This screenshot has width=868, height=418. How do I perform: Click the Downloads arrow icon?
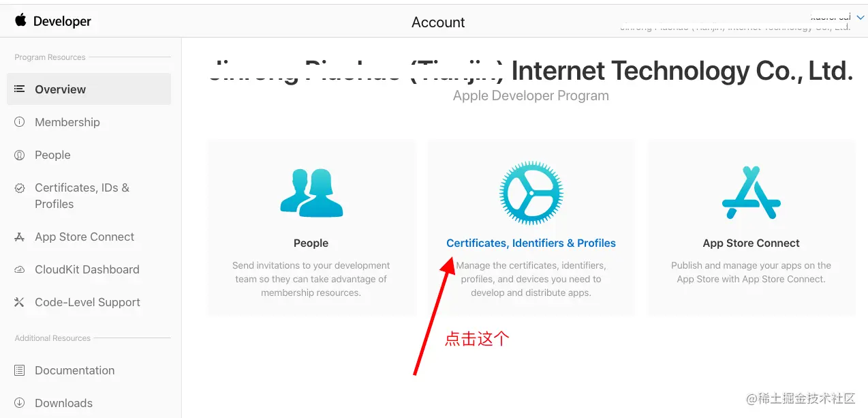[x=20, y=403]
